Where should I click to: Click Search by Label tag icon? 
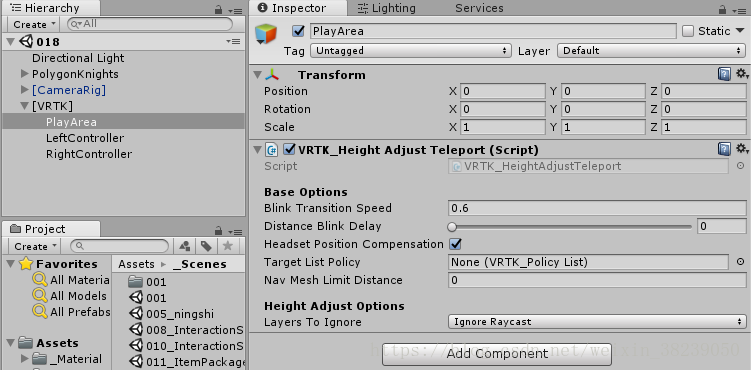click(x=206, y=246)
